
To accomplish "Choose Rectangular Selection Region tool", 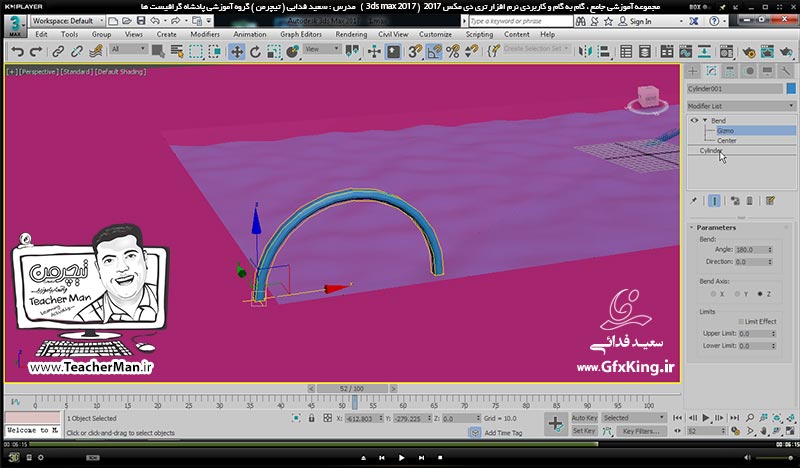I will coord(195,52).
